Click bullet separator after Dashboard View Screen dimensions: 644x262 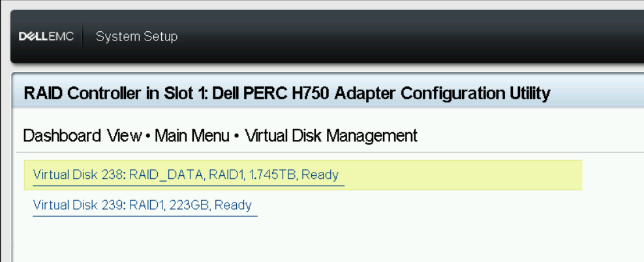pyautogui.click(x=148, y=136)
